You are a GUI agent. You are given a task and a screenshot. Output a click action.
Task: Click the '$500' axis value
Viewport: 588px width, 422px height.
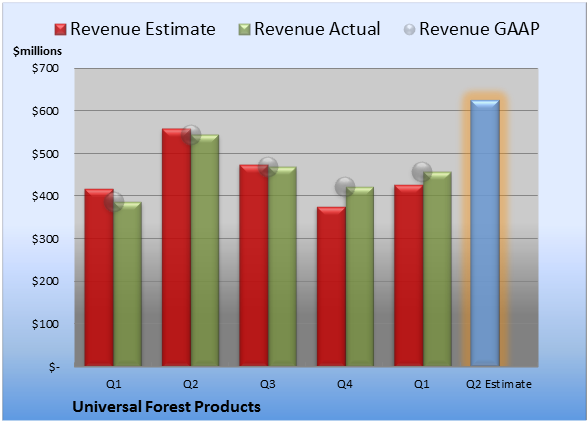click(x=45, y=154)
